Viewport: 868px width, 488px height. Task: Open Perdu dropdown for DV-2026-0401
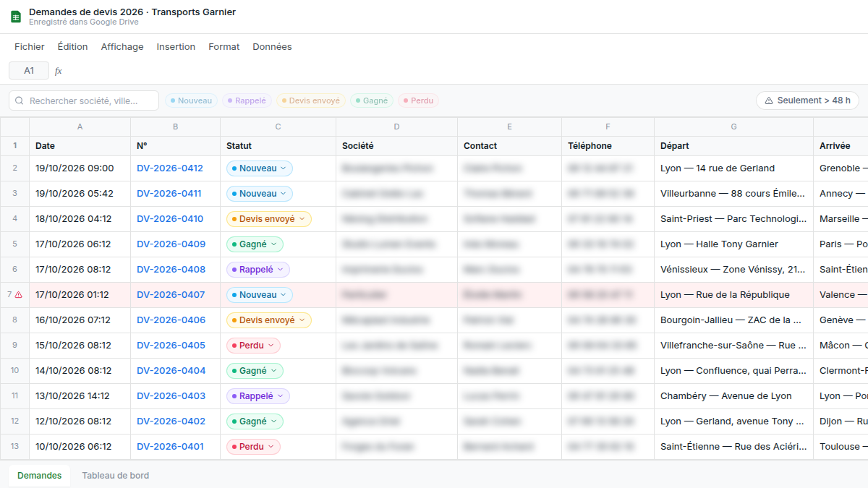click(x=253, y=447)
